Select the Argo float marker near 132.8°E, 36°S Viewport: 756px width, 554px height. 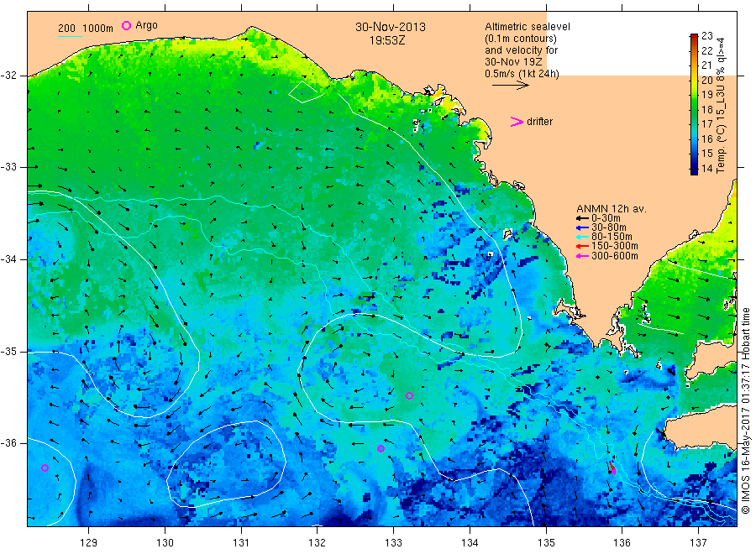click(381, 448)
